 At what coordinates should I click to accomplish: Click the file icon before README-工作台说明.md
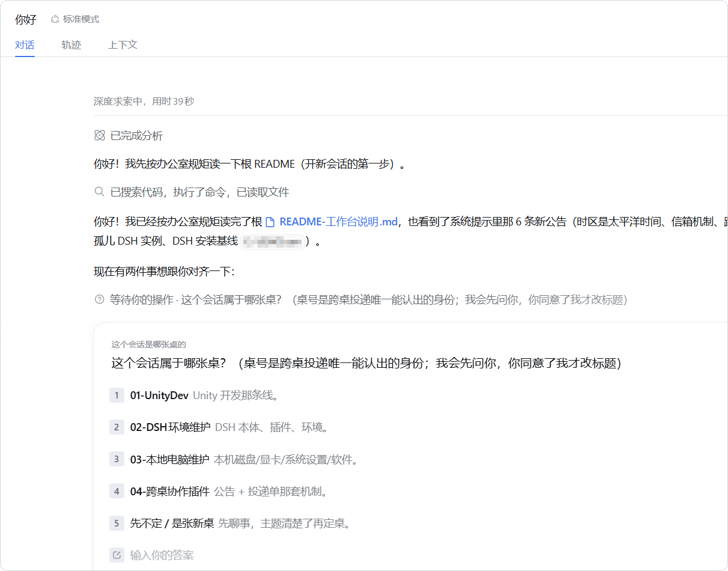click(270, 222)
